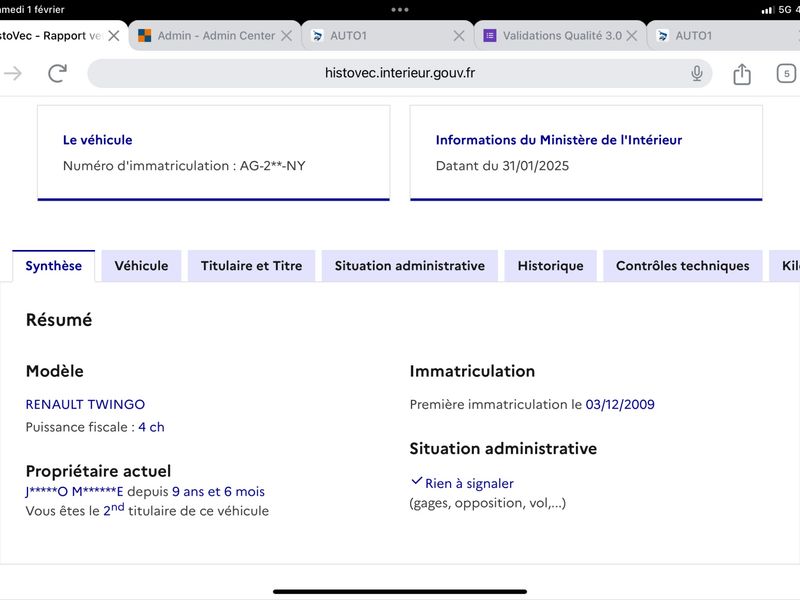The image size is (800, 600).
Task: Open the tab overview showing 5 tabs
Action: tap(786, 73)
